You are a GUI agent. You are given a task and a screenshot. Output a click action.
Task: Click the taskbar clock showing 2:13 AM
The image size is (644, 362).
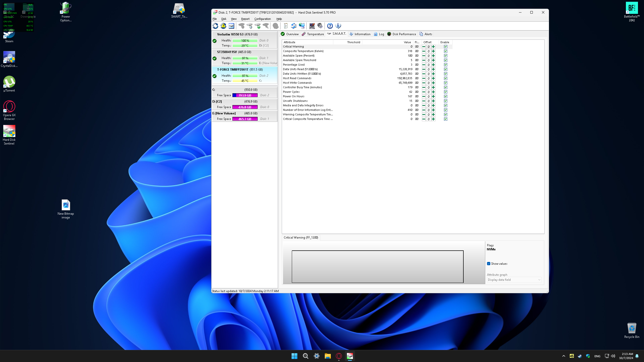pyautogui.click(x=626, y=356)
